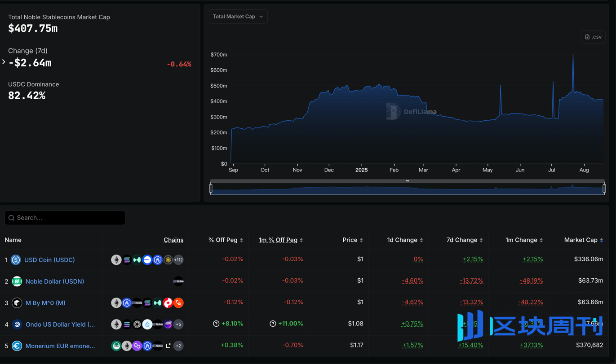Sort table by Price column
Screen dimensions: 616x364
point(353,240)
